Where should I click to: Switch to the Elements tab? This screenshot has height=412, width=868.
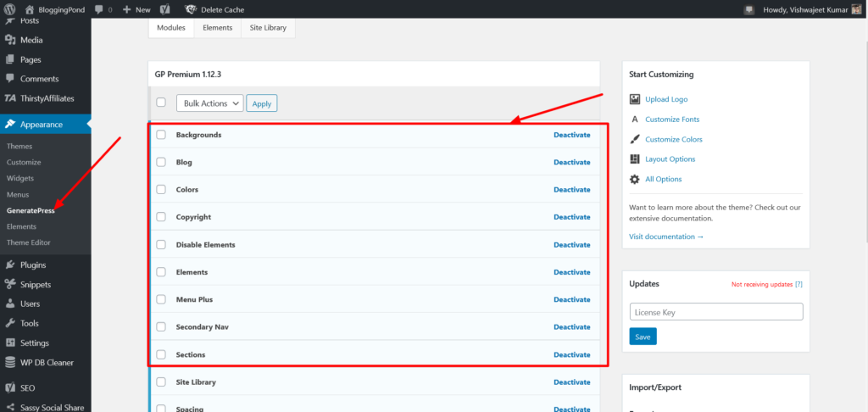pyautogui.click(x=218, y=28)
